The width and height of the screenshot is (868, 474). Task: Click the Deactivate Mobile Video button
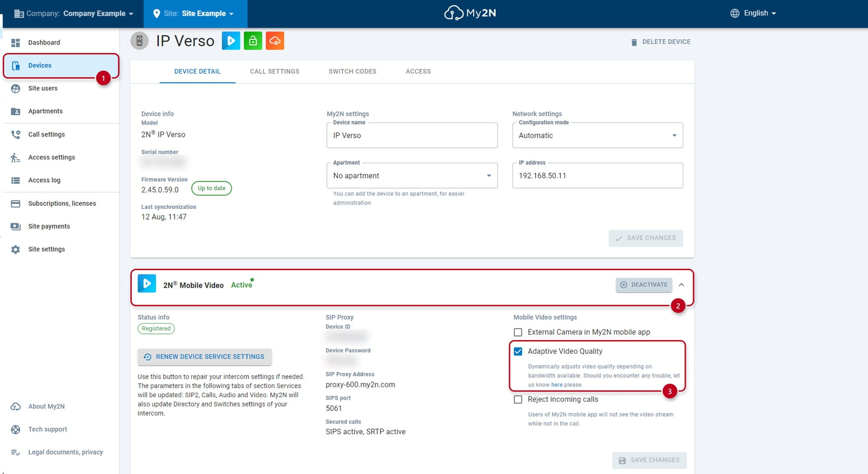644,285
